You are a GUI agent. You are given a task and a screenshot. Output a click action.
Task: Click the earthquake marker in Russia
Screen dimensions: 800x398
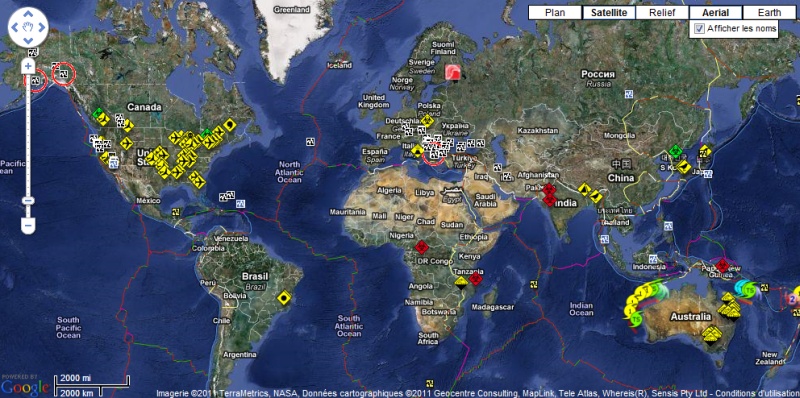click(x=629, y=94)
